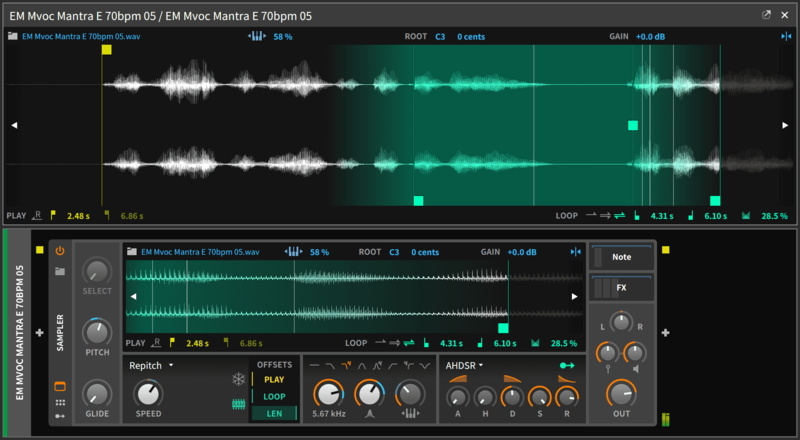Open the Repitch playback mode dropdown
Viewport: 800px width, 440px height.
(x=151, y=366)
